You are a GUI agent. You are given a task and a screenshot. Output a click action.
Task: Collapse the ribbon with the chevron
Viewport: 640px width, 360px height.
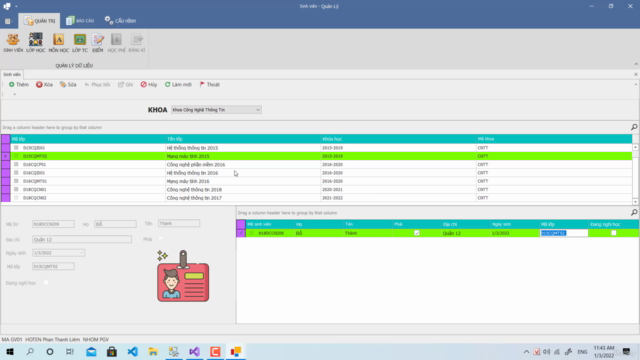click(x=636, y=64)
